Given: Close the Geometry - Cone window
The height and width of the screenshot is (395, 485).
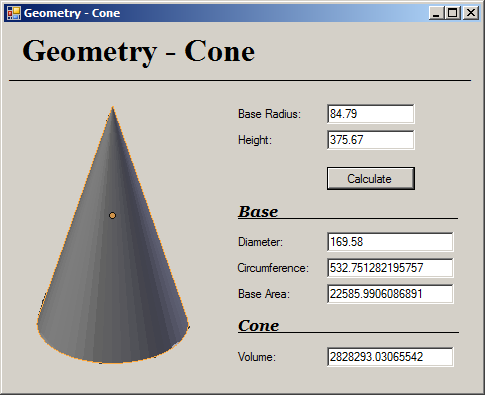Looking at the screenshot, I should pyautogui.click(x=471, y=13).
